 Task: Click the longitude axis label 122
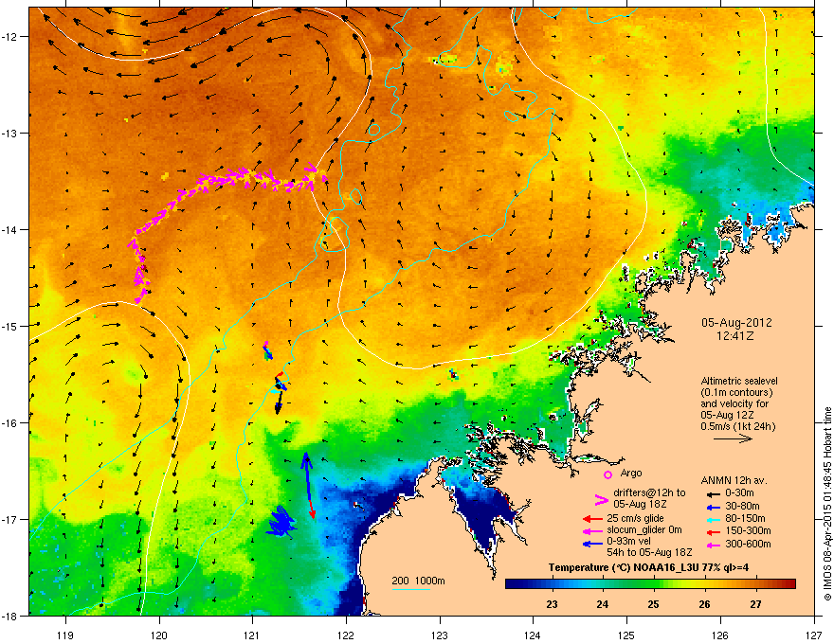[346, 635]
